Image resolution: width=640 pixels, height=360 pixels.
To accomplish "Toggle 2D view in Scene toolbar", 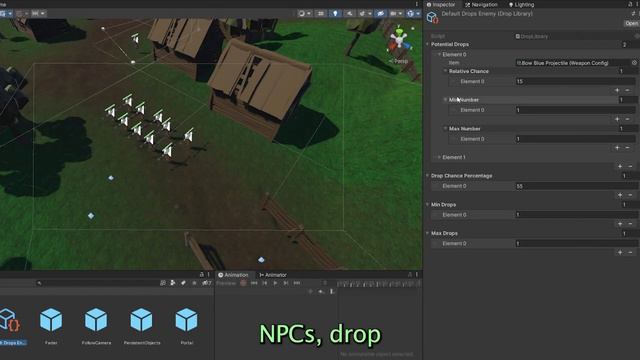I will click(321, 13).
